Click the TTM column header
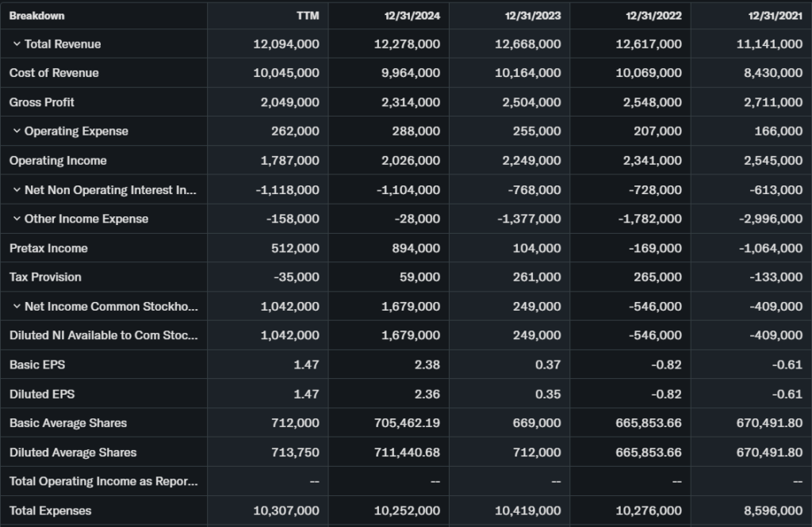Viewport: 812px width, 527px height. click(308, 16)
